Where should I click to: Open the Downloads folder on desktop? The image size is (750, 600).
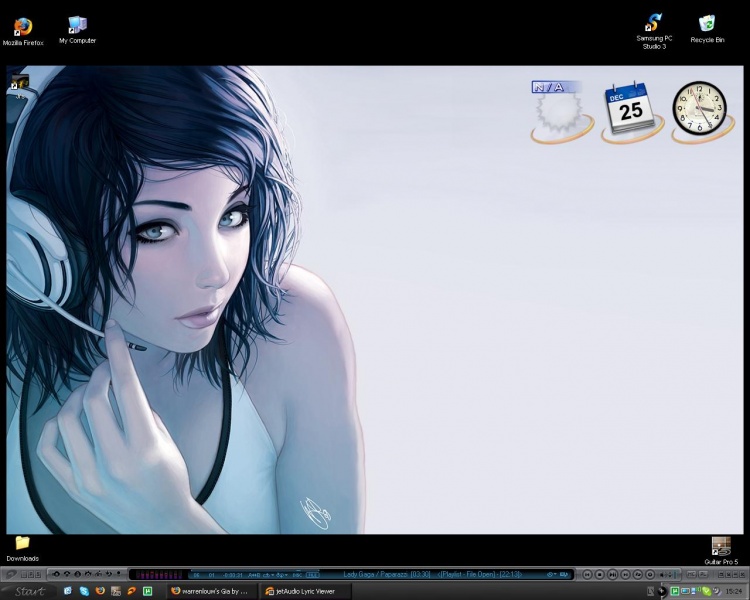tap(22, 548)
